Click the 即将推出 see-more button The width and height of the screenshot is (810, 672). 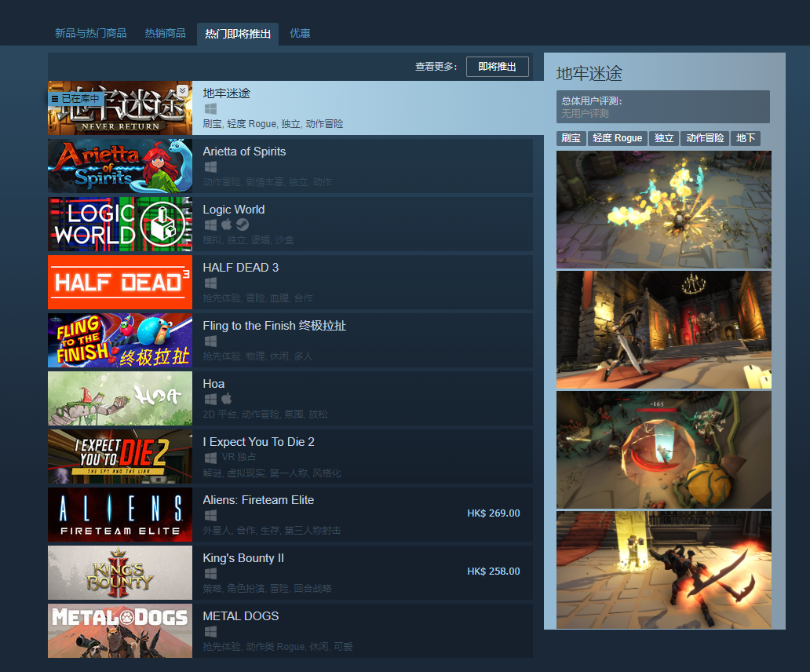click(x=498, y=67)
